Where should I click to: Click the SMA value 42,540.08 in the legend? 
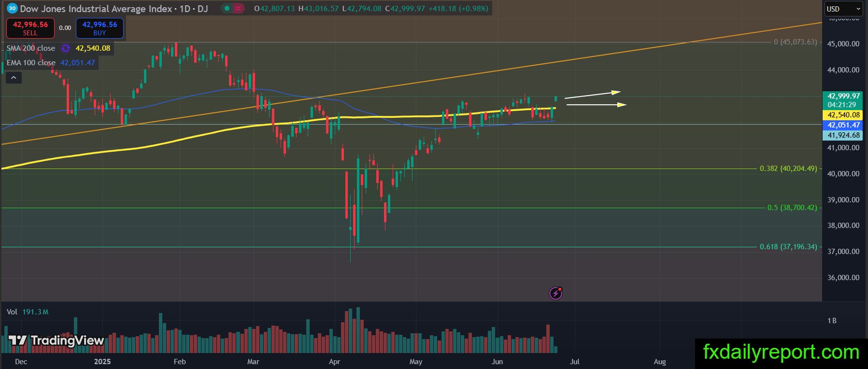point(93,48)
